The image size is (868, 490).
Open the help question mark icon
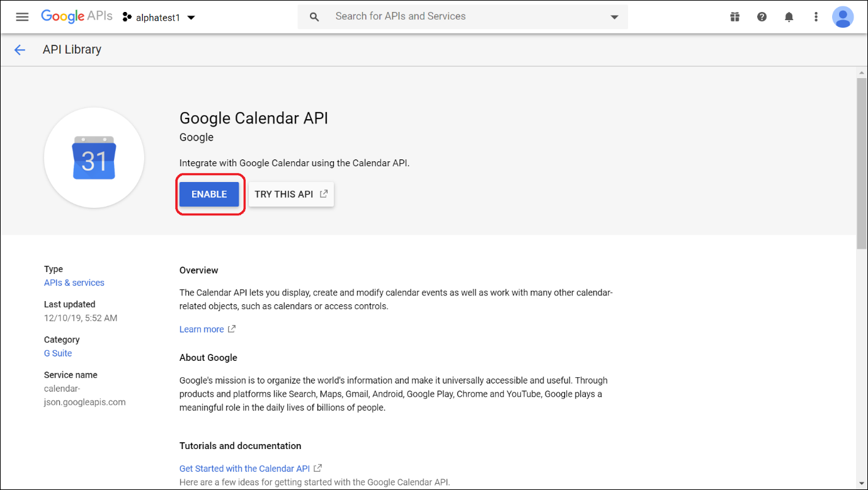(x=762, y=17)
